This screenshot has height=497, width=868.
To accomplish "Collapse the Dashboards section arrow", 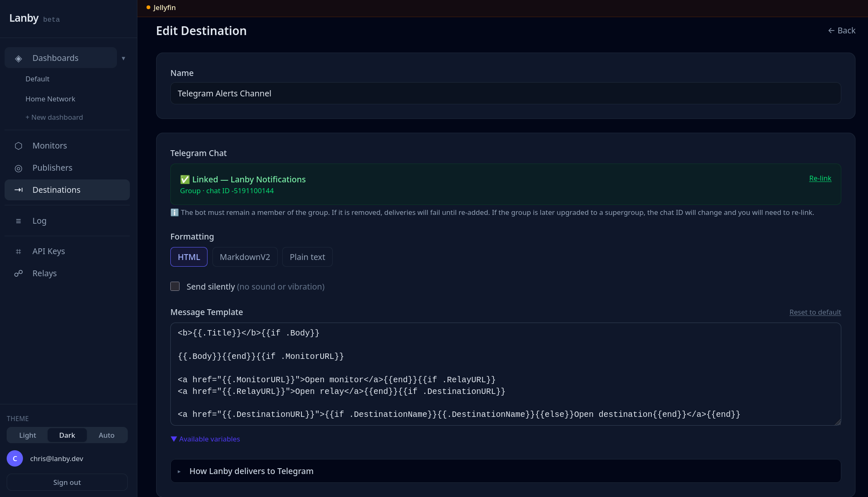I will click(x=124, y=58).
